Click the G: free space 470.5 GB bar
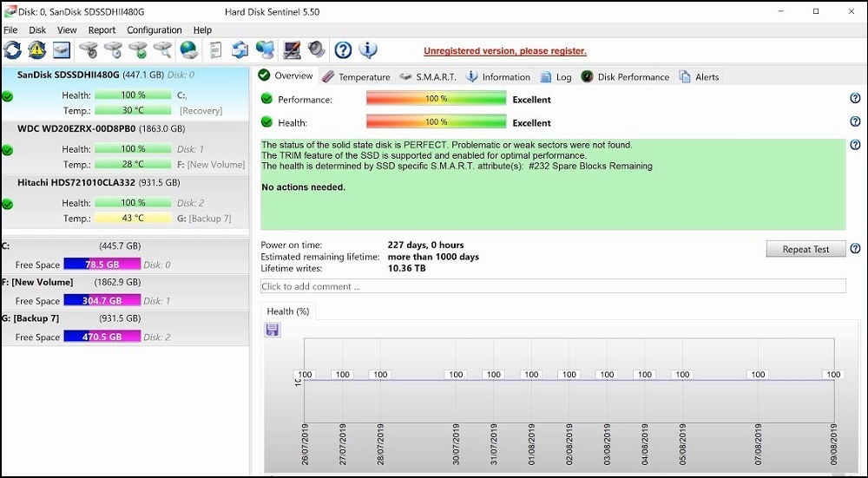 click(x=102, y=337)
